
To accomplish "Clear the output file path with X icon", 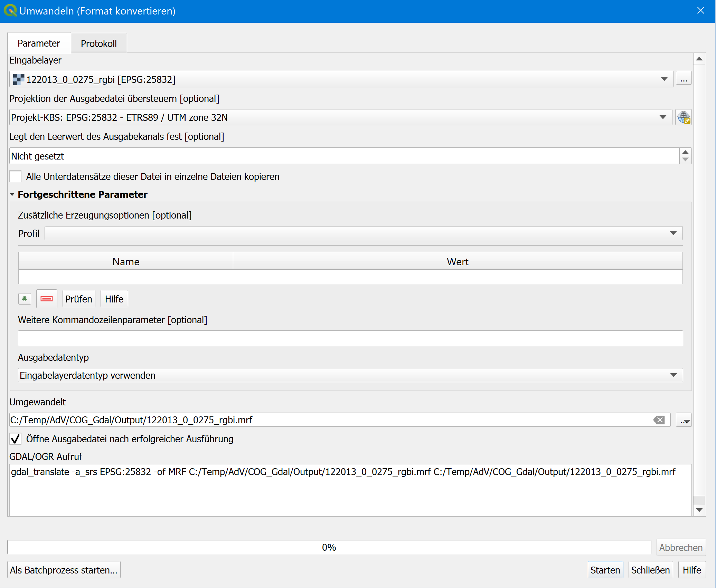I will (659, 420).
